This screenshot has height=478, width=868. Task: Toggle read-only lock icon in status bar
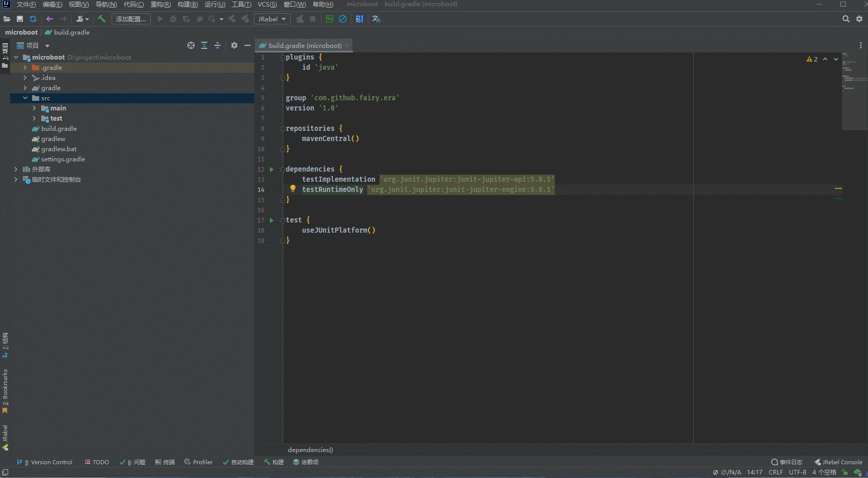click(x=845, y=472)
